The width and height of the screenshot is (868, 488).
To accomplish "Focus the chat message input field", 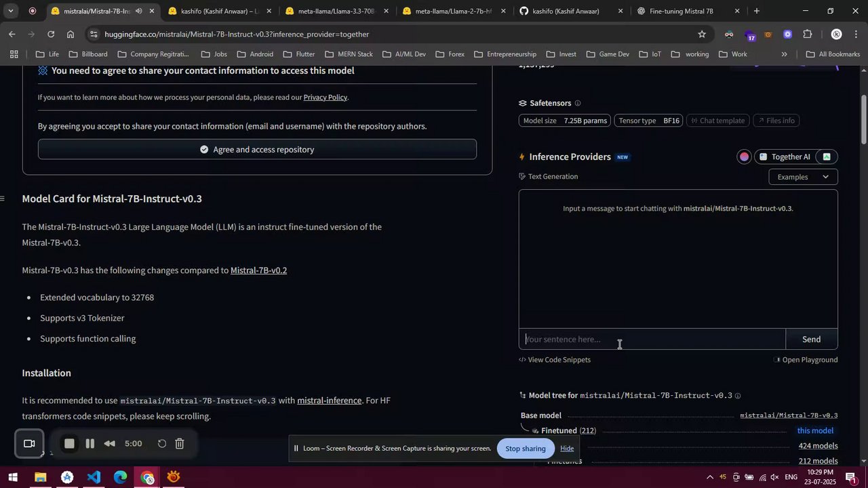I will (652, 340).
